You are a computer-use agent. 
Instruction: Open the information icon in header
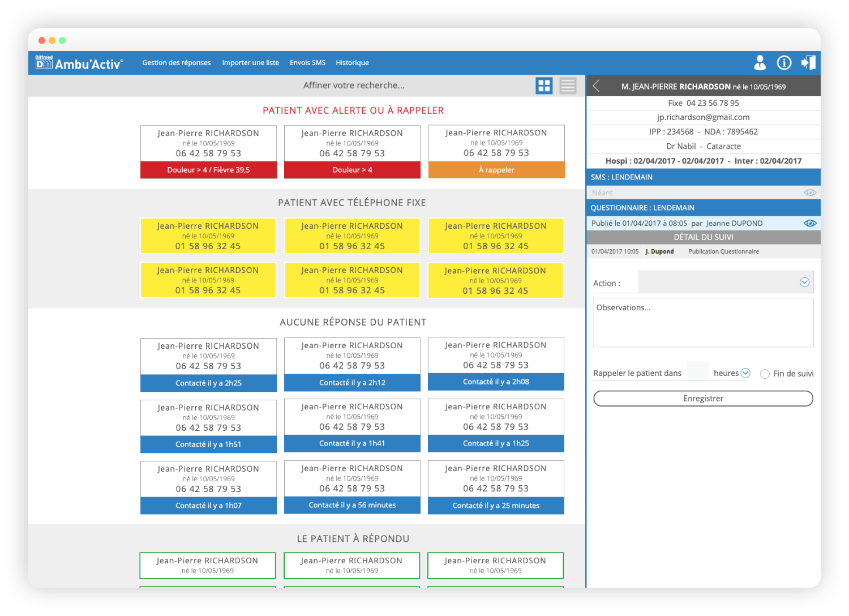click(784, 63)
